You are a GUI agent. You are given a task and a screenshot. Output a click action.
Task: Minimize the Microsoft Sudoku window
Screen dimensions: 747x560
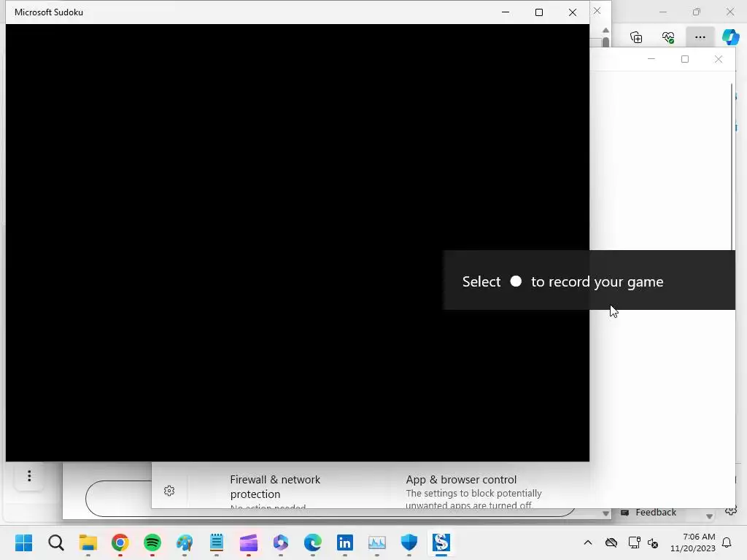click(x=506, y=12)
